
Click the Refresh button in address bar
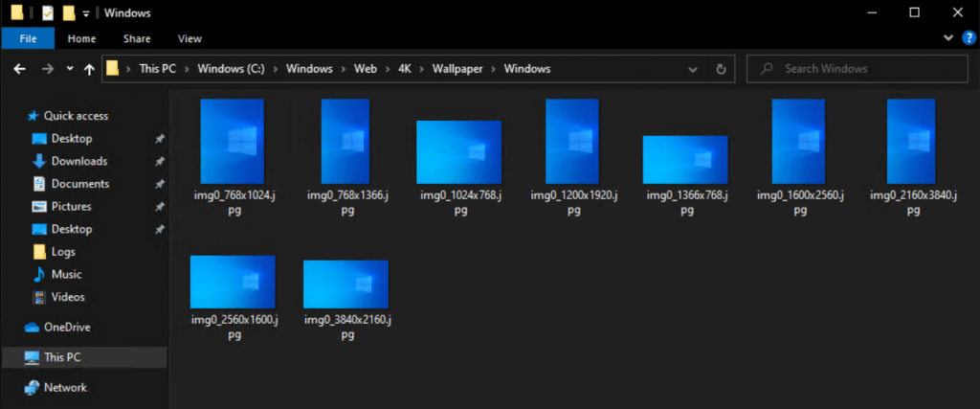pos(721,69)
